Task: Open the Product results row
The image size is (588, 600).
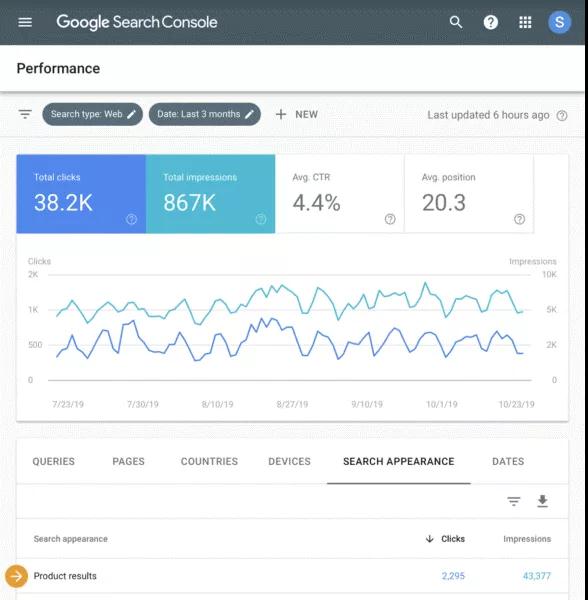Action: (292, 576)
